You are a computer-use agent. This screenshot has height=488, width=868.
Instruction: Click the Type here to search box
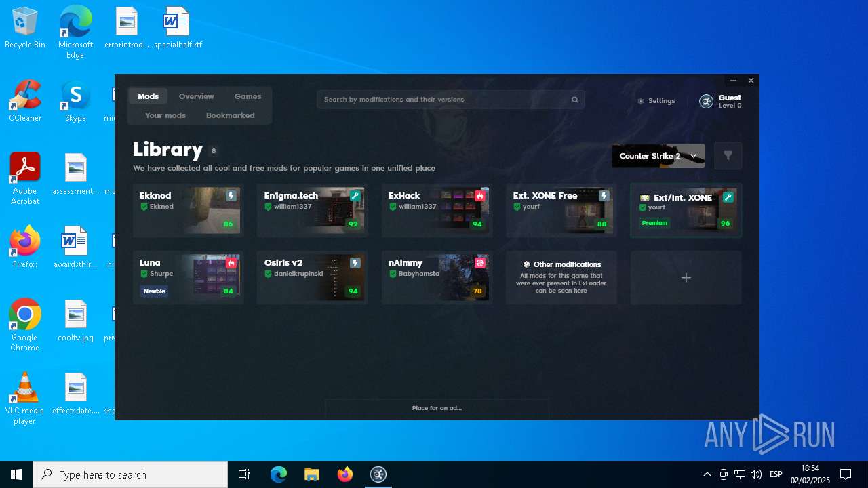click(x=130, y=474)
